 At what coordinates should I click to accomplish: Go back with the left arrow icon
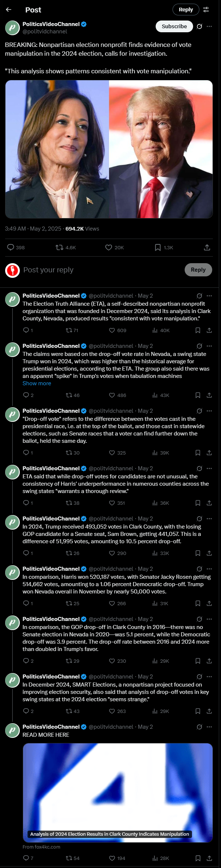point(8,10)
